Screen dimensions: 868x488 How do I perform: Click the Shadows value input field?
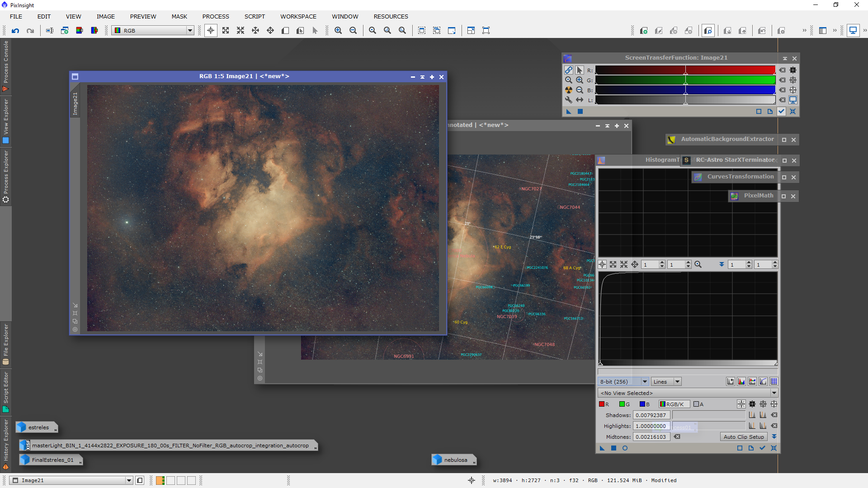651,415
